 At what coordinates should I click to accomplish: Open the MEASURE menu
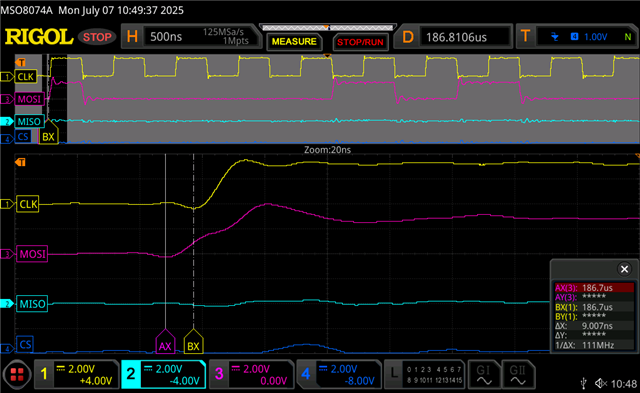[x=294, y=42]
